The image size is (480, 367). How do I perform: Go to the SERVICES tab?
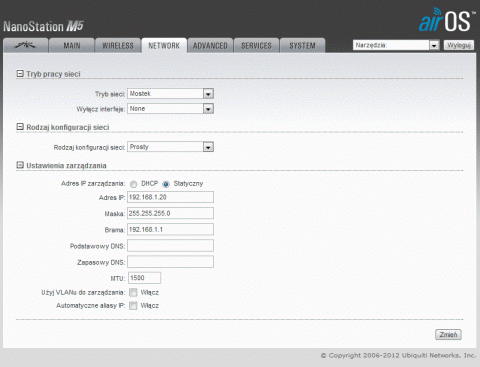click(256, 46)
